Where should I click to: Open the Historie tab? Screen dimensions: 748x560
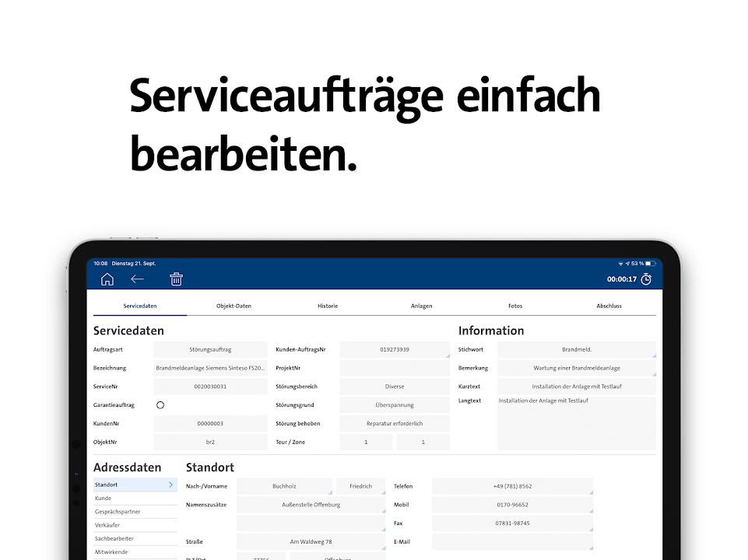(328, 306)
